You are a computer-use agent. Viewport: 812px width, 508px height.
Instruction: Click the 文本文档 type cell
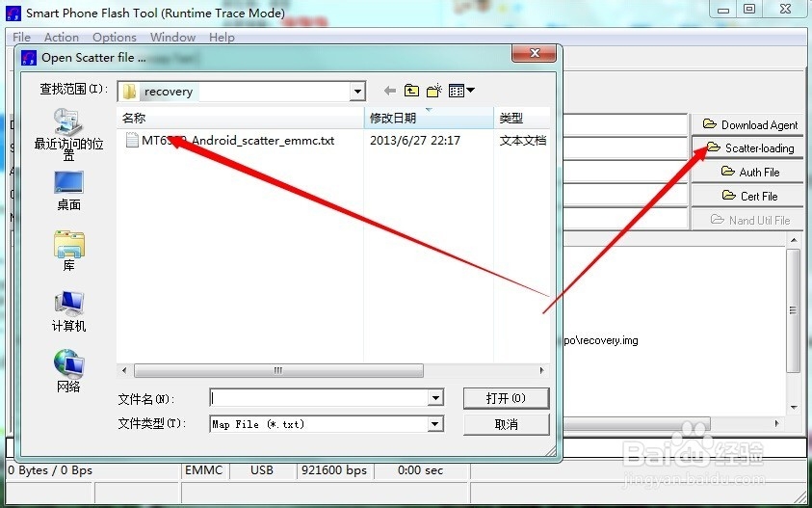tap(522, 141)
